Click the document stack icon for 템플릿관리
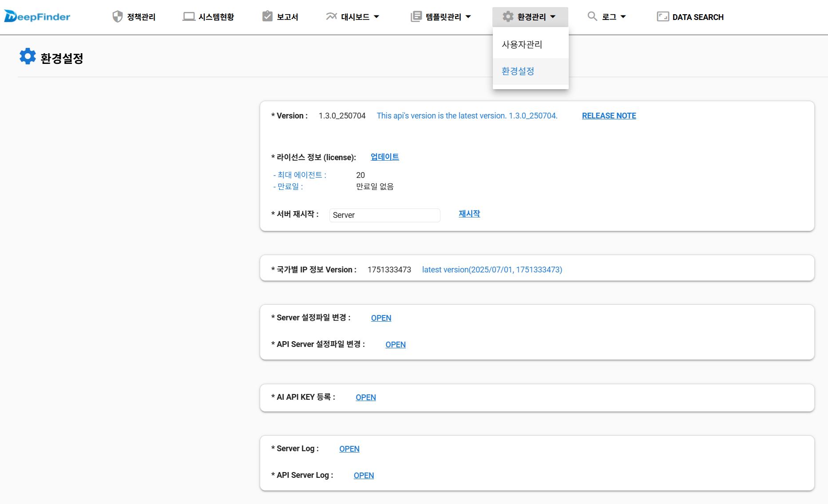Image resolution: width=828 pixels, height=504 pixels. point(416,16)
